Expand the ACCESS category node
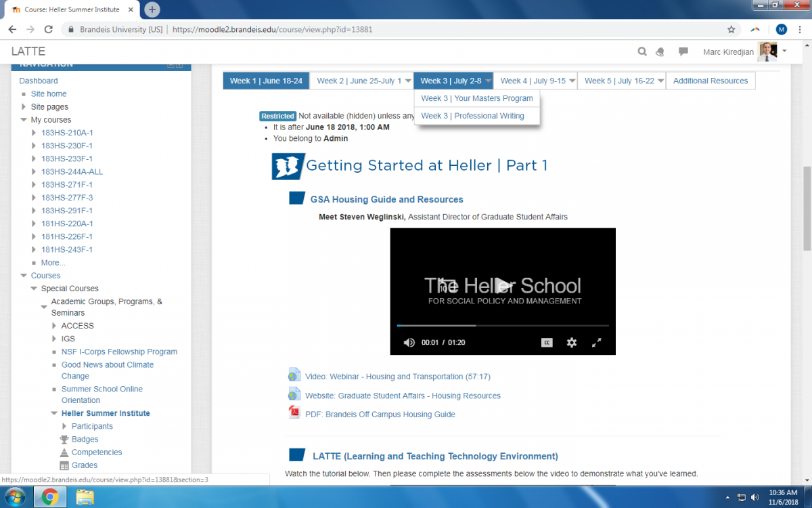Viewport: 812px width, 508px height. [55, 326]
